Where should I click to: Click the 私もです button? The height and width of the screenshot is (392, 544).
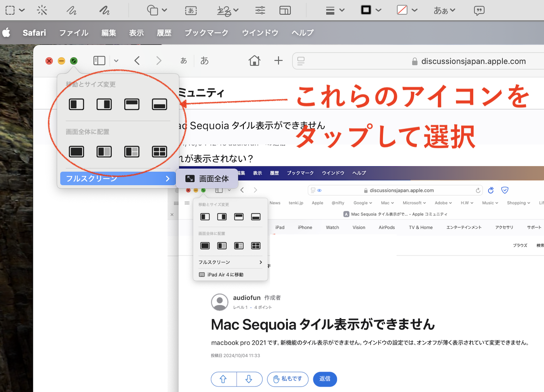click(x=288, y=379)
